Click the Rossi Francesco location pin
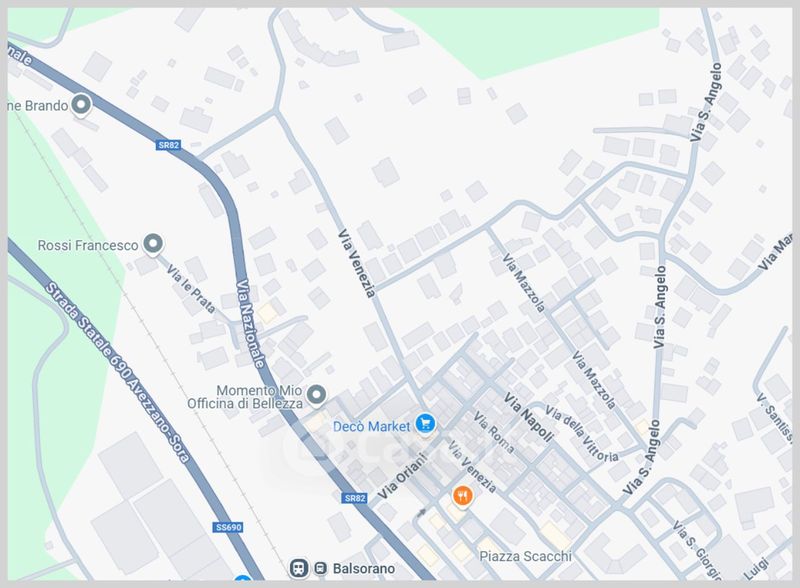Screen dimensions: 800x588 click(x=153, y=244)
